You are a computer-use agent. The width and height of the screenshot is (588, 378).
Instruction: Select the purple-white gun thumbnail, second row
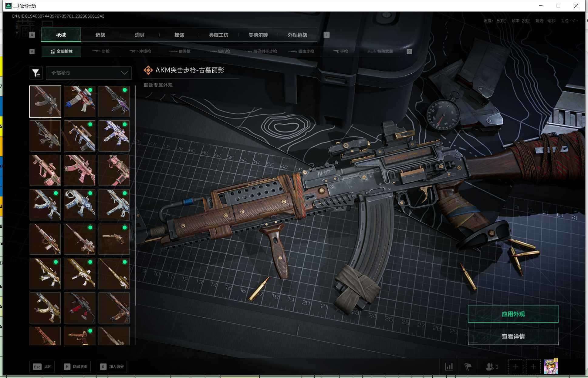(114, 136)
